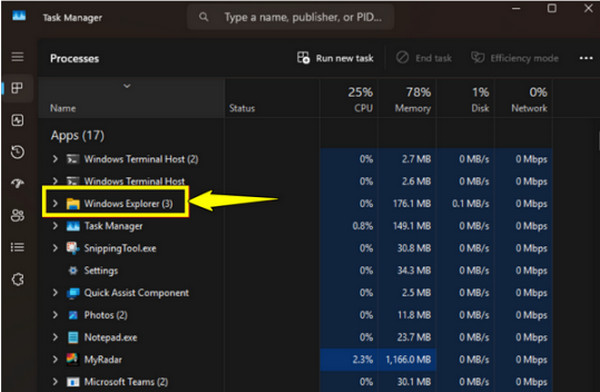Viewport: 600px width, 392px height.
Task: Click the 23.7 MB memory value
Action: click(414, 337)
